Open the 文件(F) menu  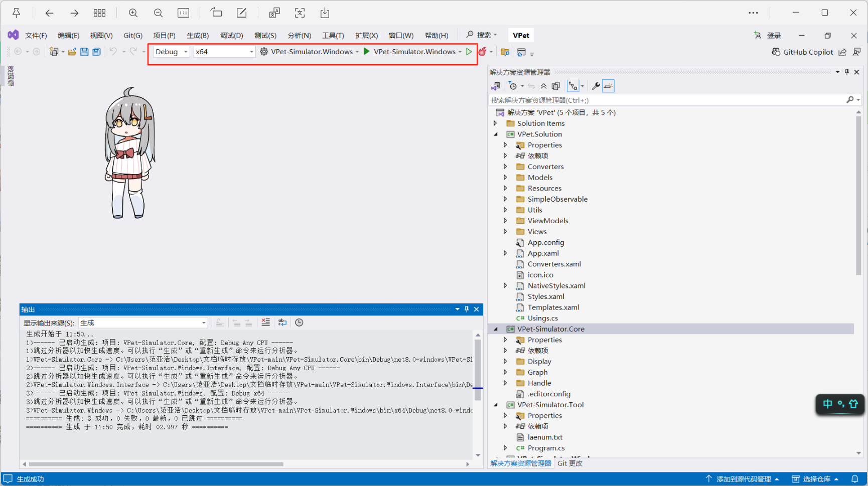(36, 35)
